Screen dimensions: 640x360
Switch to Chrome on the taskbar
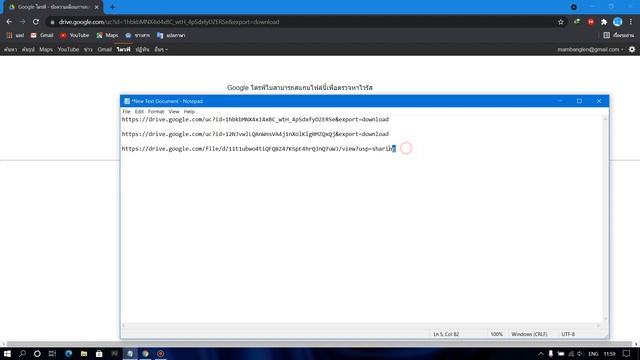145,353
